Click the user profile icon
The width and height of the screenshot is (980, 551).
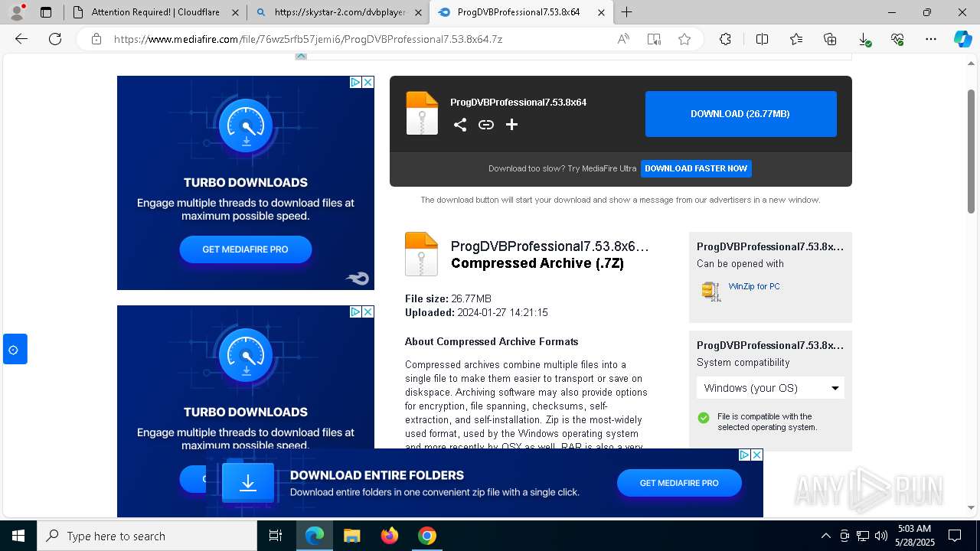[17, 12]
